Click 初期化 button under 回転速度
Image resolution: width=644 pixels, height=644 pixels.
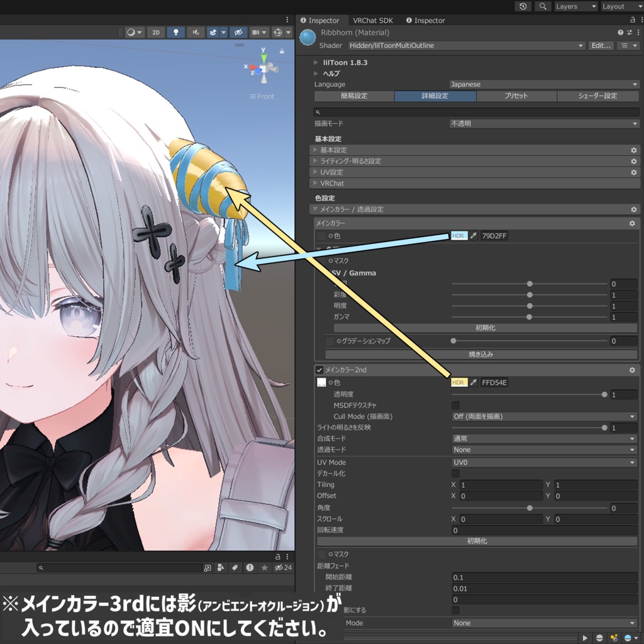click(x=477, y=541)
